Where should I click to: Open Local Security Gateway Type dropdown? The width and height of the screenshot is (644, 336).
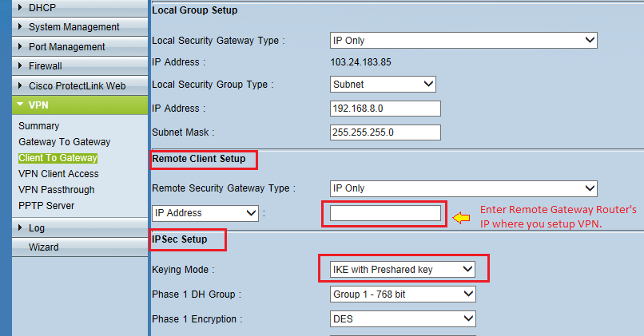click(x=463, y=40)
